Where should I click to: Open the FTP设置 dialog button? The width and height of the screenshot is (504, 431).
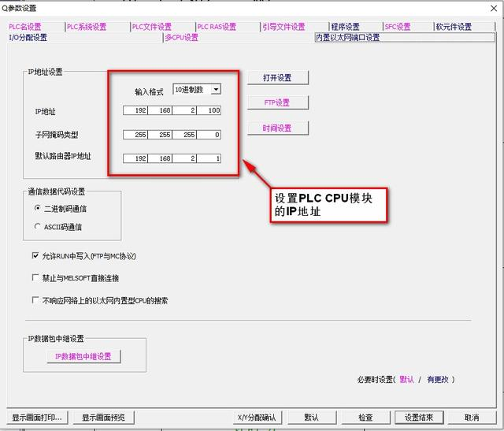[x=277, y=102]
